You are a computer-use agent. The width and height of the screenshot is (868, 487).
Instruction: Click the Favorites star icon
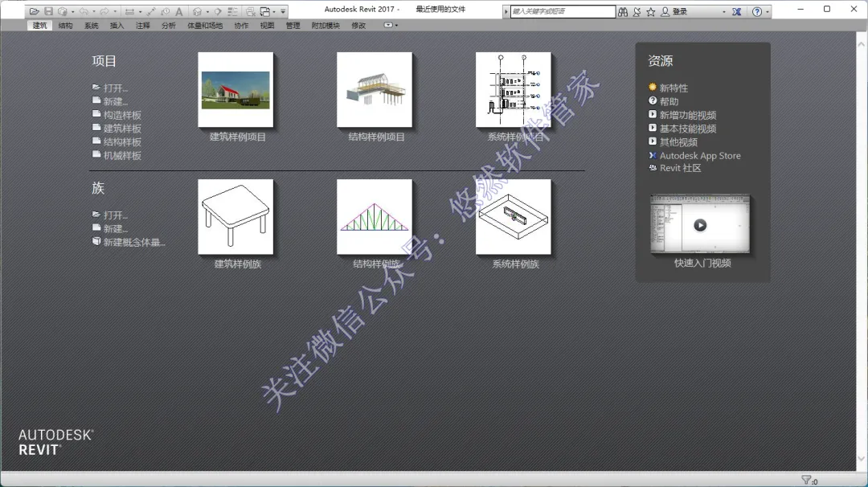point(651,11)
